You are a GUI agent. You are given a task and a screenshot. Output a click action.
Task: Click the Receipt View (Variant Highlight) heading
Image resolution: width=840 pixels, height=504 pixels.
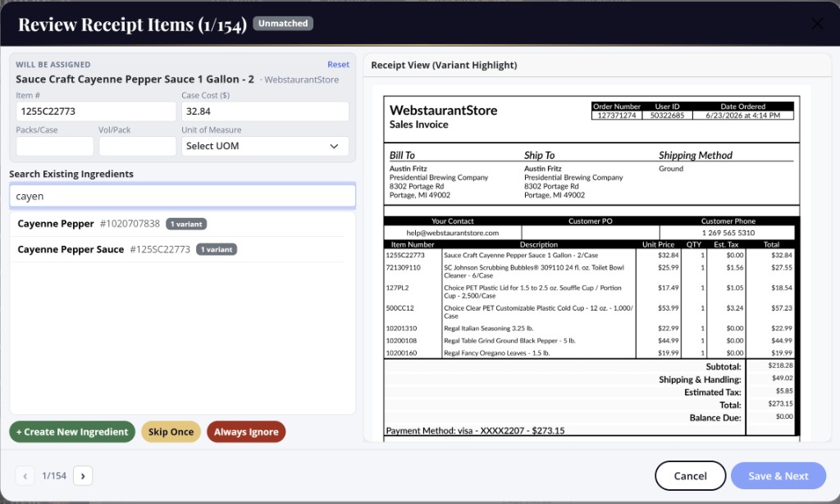point(444,66)
